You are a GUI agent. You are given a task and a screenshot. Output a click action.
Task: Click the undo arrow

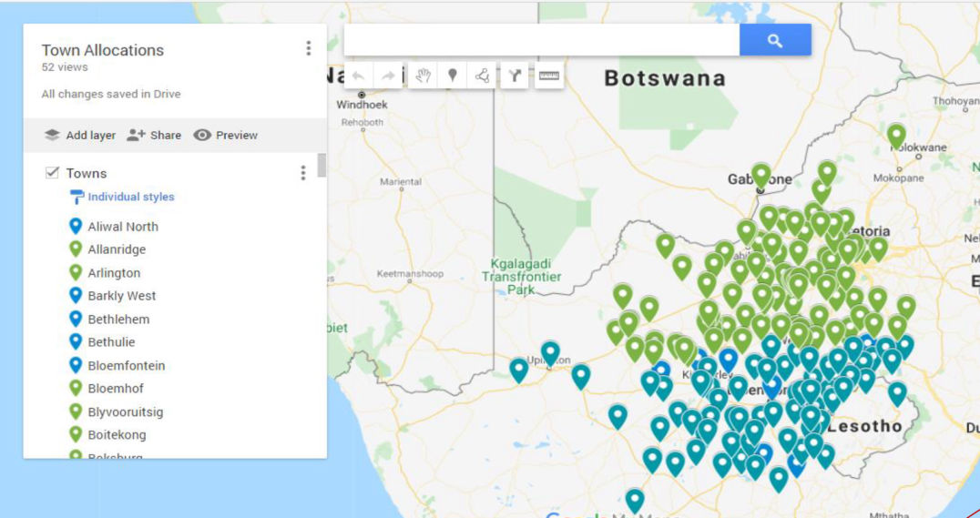358,76
